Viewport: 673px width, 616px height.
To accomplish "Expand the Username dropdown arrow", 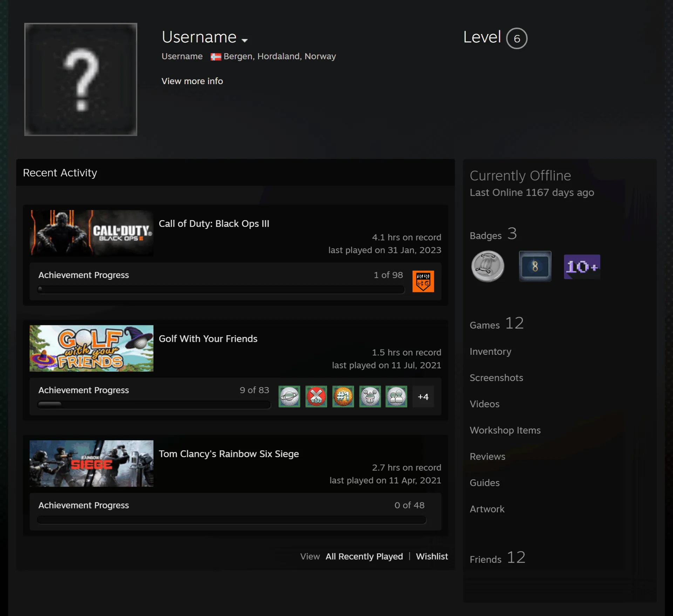I will [245, 40].
